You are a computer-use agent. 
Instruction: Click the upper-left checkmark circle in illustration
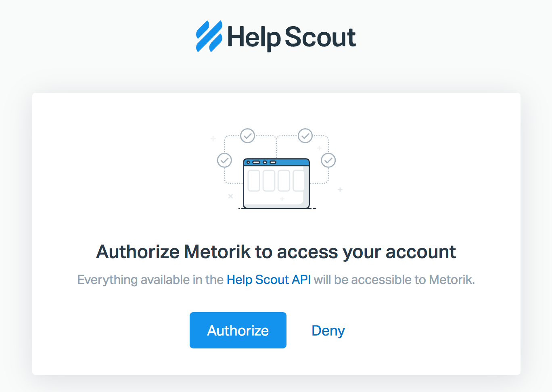point(247,136)
